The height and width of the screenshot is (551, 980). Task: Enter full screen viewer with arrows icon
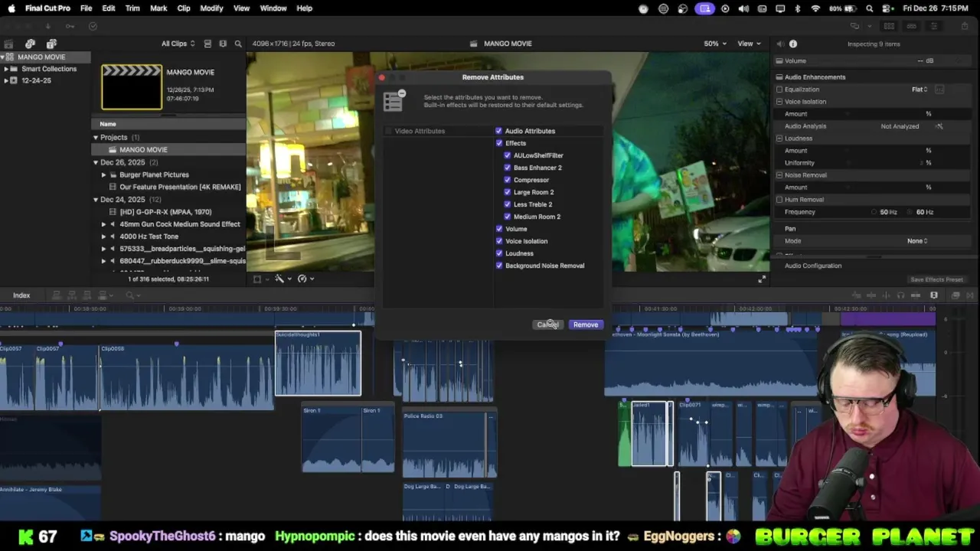761,279
